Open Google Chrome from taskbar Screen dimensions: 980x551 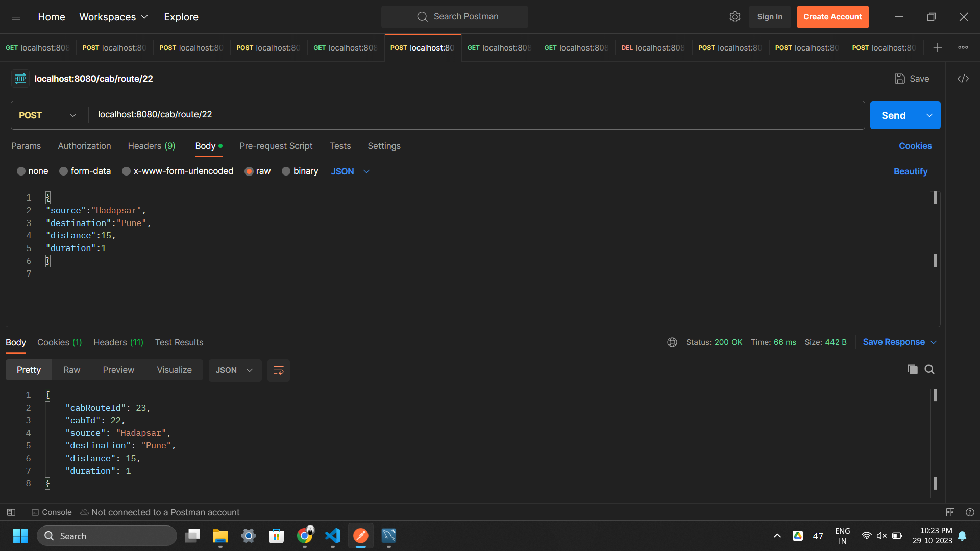coord(305,536)
